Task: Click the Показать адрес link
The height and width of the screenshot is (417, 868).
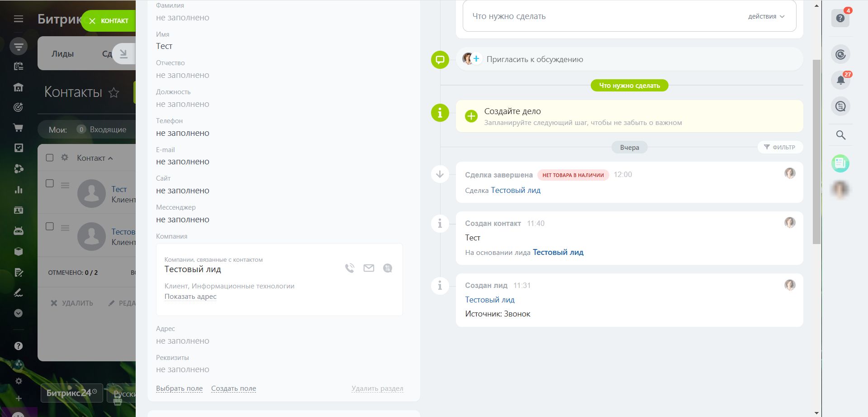Action: [190, 297]
